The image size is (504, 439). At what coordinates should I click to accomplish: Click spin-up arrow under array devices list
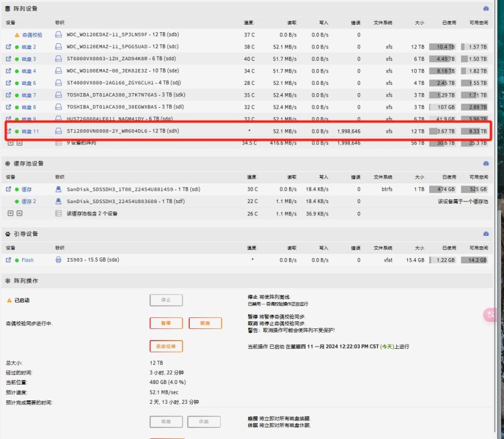[x=19, y=143]
